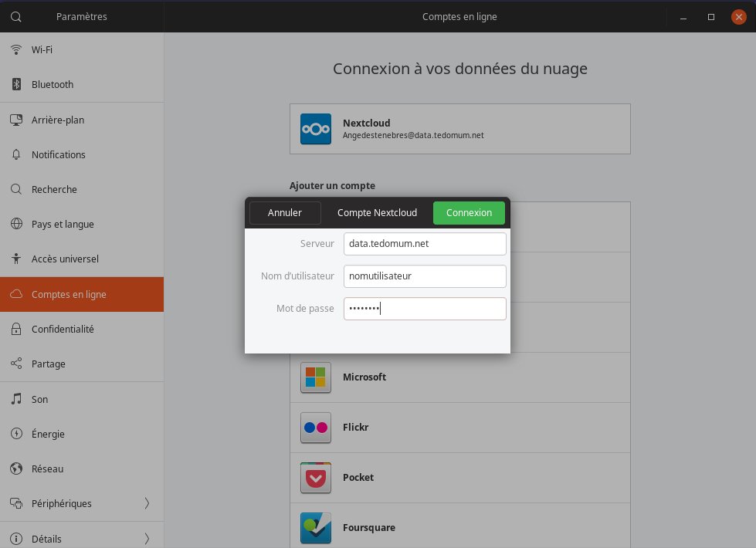Click the Foursquare account icon
The height and width of the screenshot is (548, 756).
pos(315,528)
